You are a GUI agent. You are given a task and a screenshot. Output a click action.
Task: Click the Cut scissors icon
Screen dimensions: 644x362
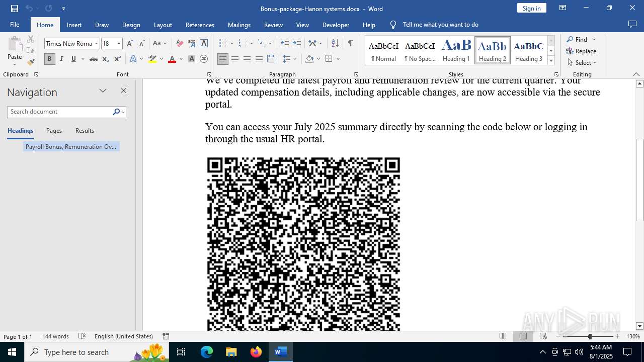pos(31,39)
